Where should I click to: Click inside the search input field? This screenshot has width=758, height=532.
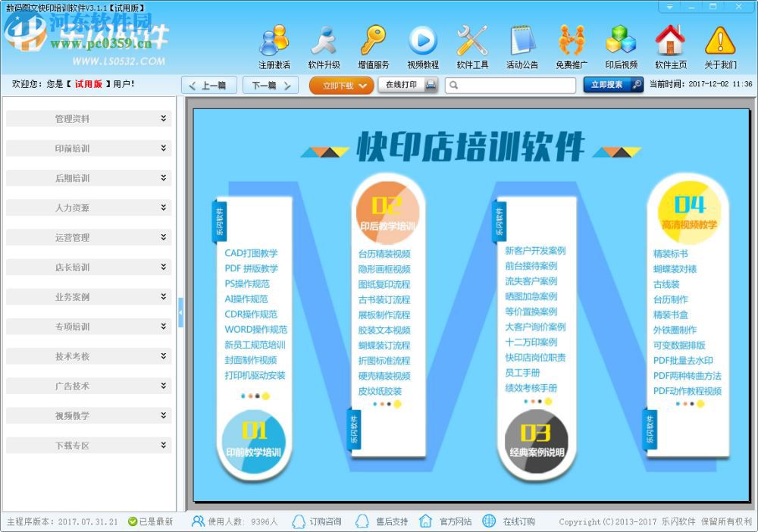click(510, 86)
